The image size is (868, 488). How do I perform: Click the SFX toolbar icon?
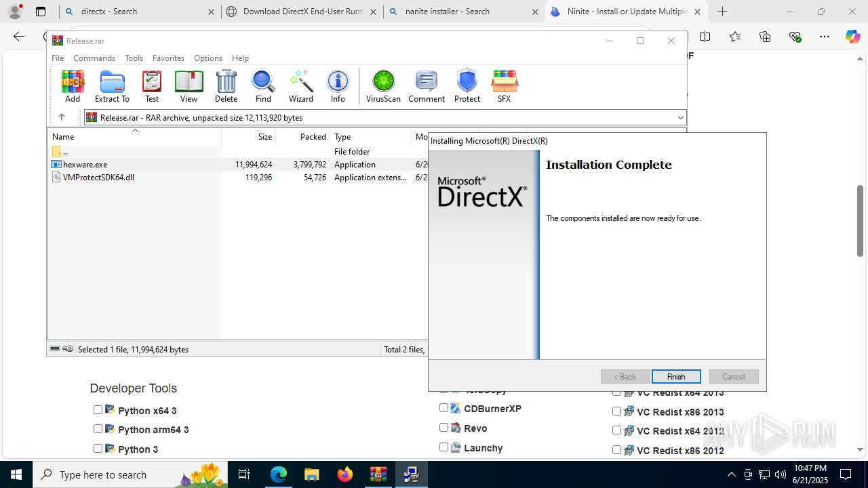pos(504,86)
